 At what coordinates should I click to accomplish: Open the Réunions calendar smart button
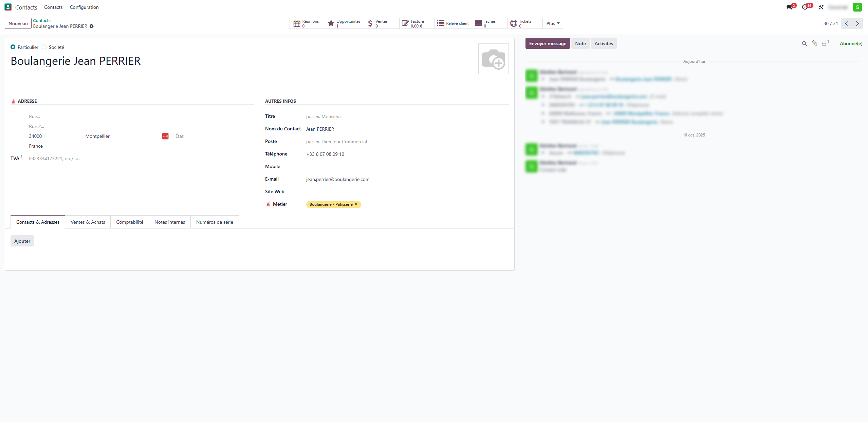[307, 23]
